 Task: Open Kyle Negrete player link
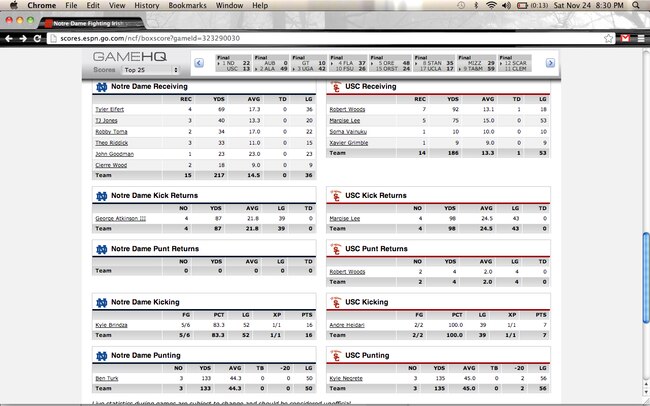(346, 379)
